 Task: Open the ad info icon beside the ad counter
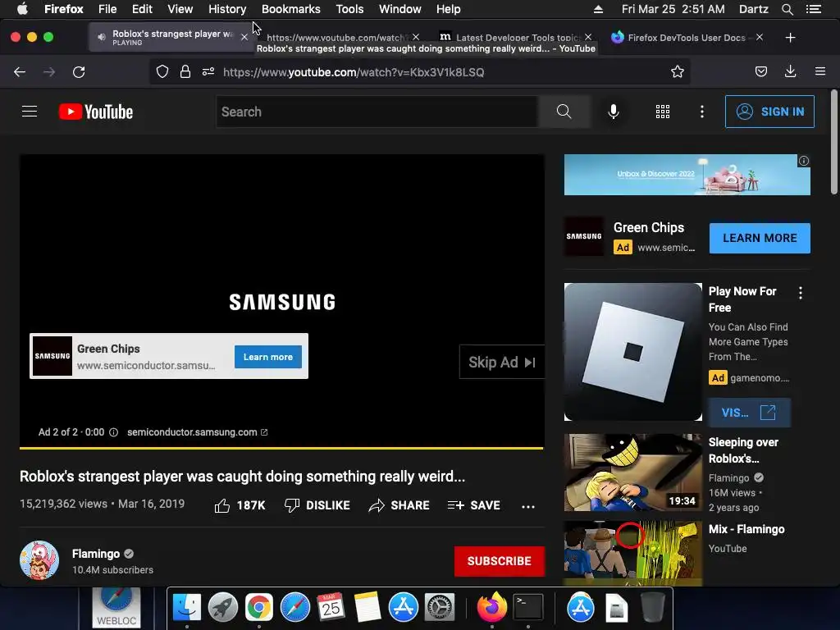coord(113,432)
